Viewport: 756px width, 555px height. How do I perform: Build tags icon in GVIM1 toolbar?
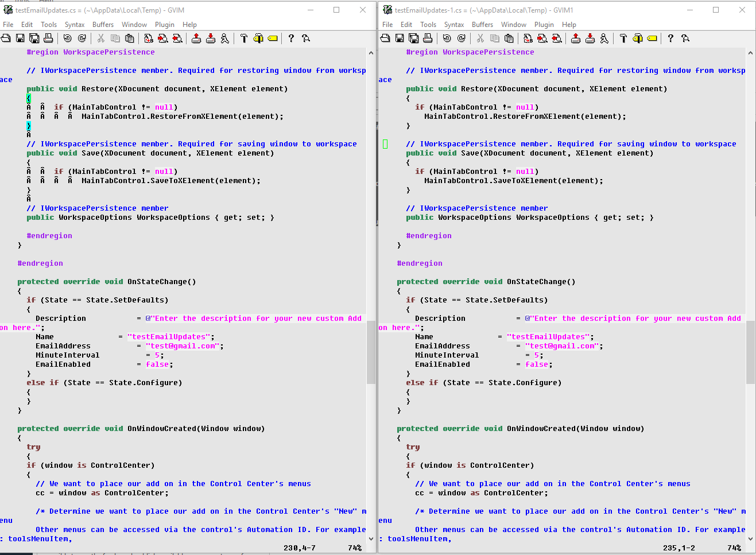pyautogui.click(x=638, y=38)
